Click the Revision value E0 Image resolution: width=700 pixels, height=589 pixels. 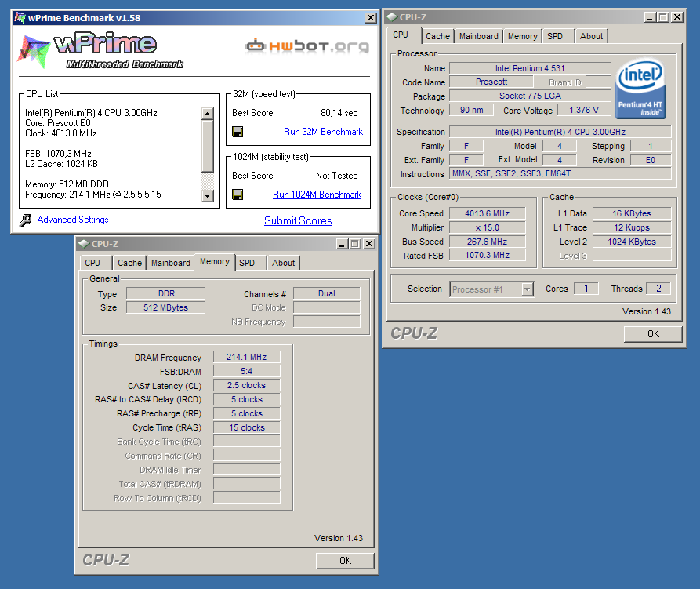tap(651, 160)
